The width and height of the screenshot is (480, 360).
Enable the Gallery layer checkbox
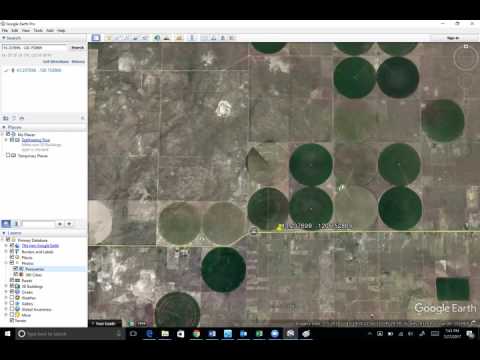[x=12, y=303]
